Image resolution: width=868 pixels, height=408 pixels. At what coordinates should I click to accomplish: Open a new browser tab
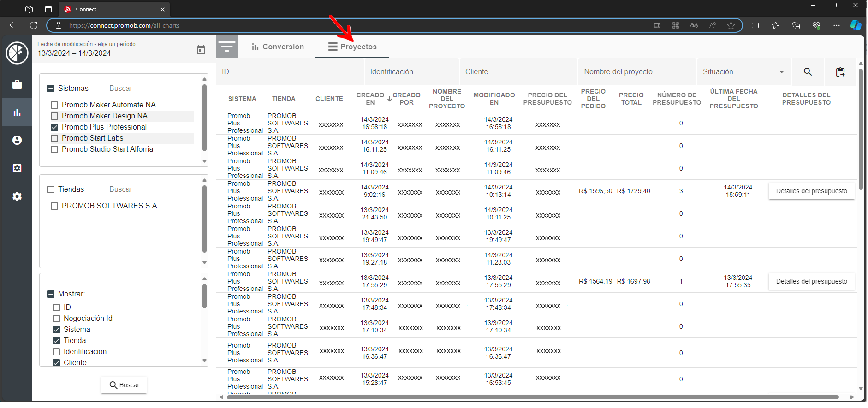pyautogui.click(x=178, y=9)
